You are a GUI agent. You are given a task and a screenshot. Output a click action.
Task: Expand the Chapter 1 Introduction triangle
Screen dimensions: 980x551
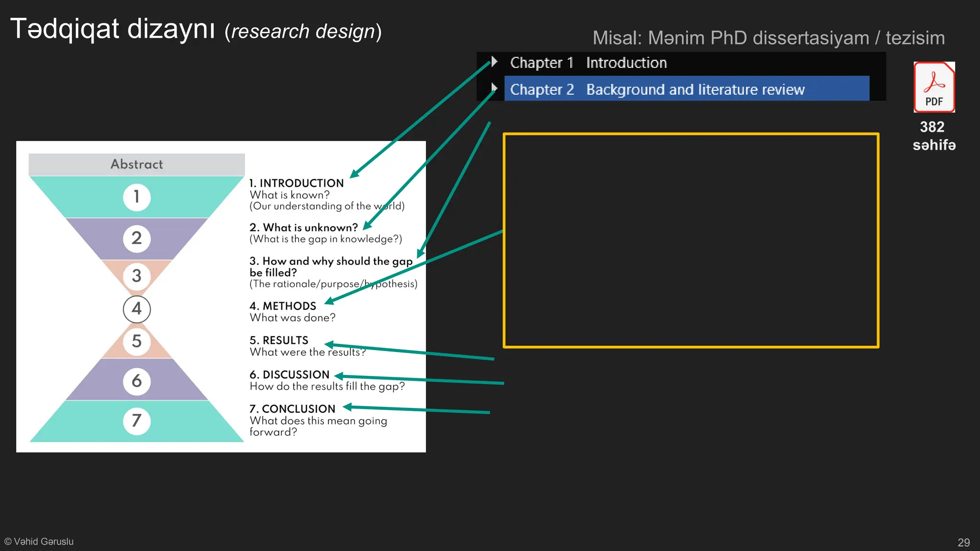pos(494,62)
